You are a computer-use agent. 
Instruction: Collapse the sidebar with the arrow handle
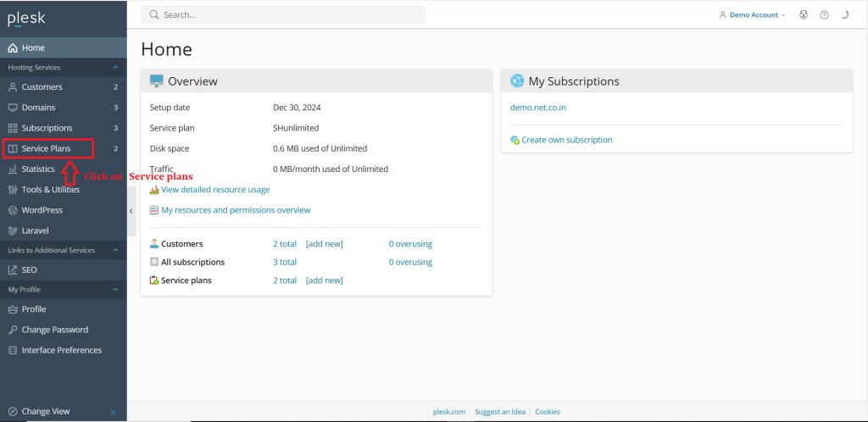tap(131, 211)
